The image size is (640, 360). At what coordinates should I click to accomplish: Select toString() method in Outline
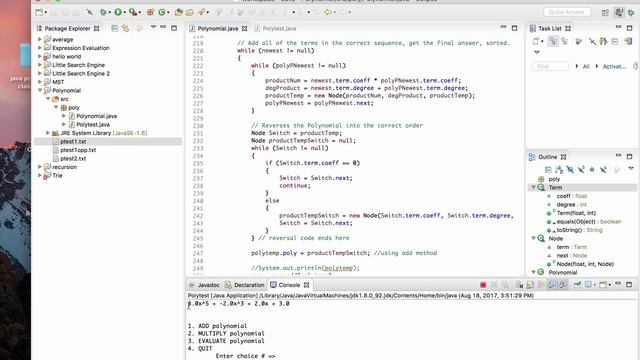tap(580, 230)
